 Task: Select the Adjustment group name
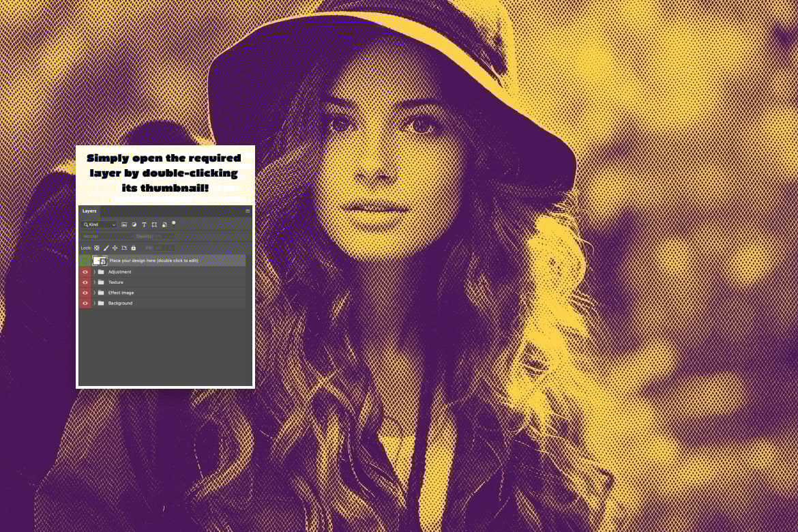(119, 272)
